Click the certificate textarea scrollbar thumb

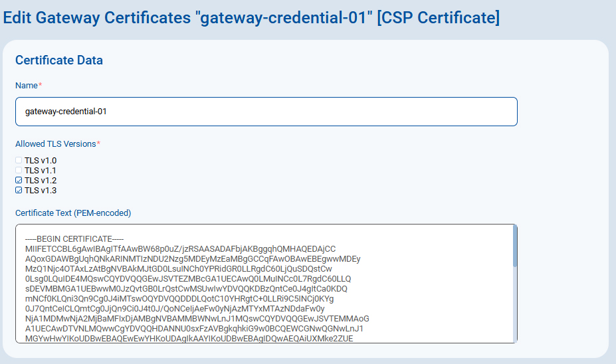click(x=514, y=246)
